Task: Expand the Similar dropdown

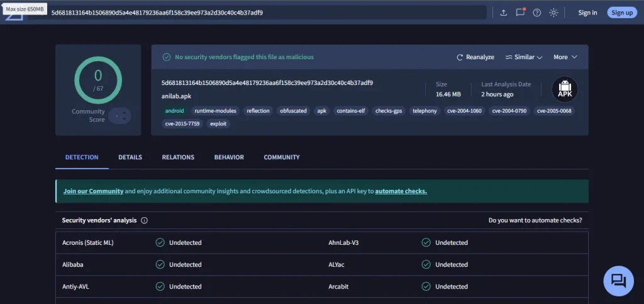Action: tap(524, 57)
